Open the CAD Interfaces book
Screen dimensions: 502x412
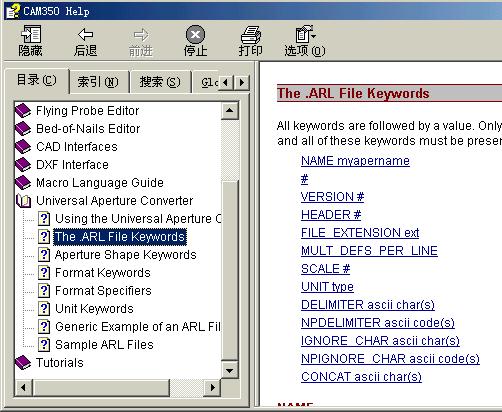click(77, 147)
